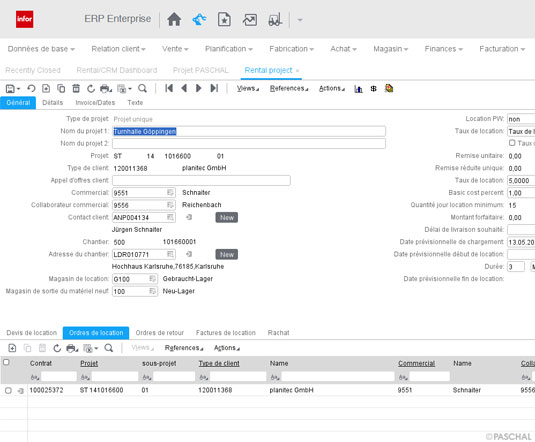Screen dimensions: 535x442
Task: Expand the Données de base menu
Action: [41, 49]
